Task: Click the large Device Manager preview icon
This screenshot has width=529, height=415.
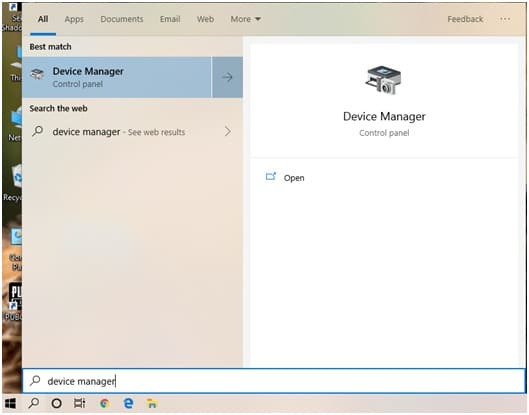Action: [384, 80]
